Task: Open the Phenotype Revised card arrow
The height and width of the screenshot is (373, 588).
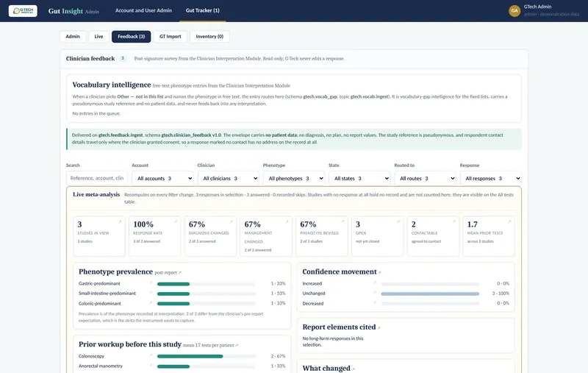Action: (x=343, y=221)
